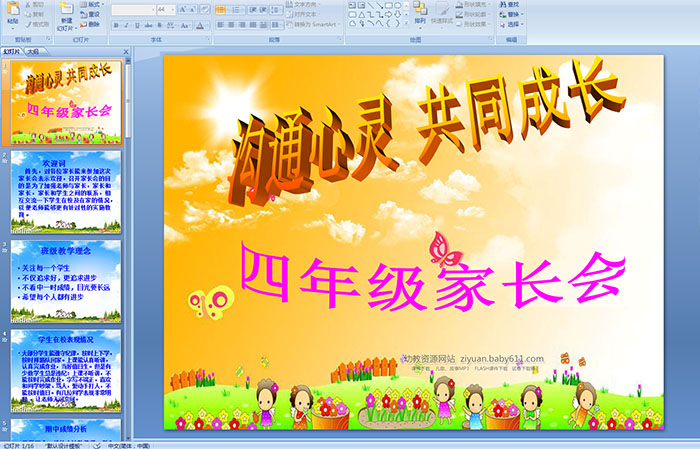The height and width of the screenshot is (449, 700).
Task: Click the Shape Effects (形状效果) button
Action: pyautogui.click(x=471, y=24)
